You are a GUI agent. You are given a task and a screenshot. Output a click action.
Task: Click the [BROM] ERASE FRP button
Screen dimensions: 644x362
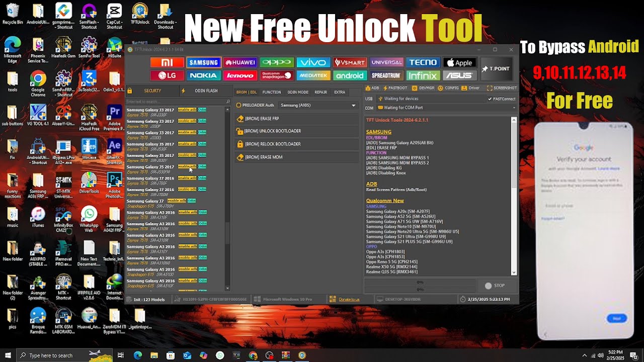point(297,119)
